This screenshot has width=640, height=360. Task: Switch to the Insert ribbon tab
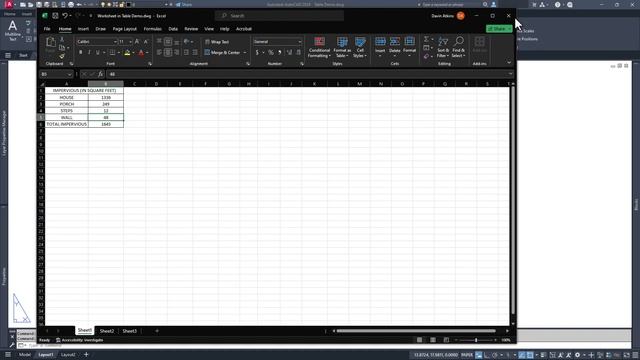click(83, 29)
